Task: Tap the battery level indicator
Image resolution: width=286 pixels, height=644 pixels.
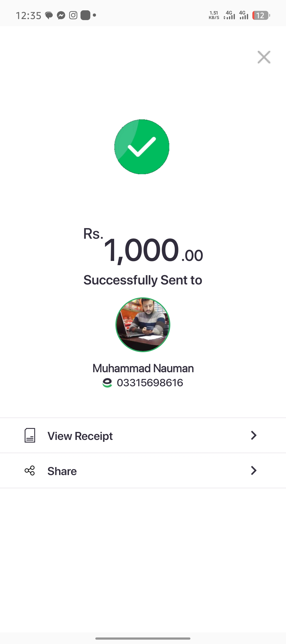Action: pos(261,15)
